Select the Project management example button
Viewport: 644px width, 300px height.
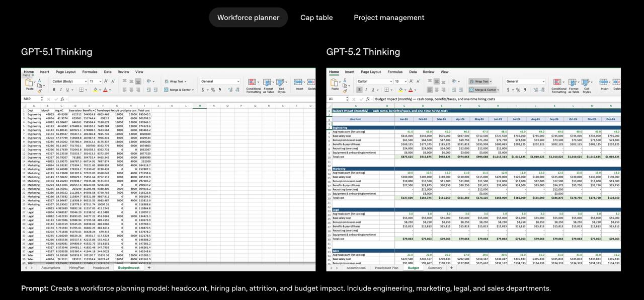(x=389, y=18)
